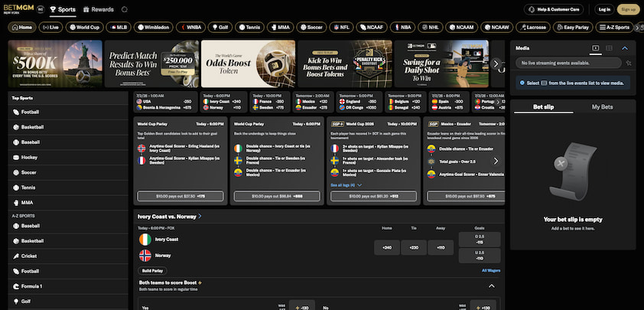This screenshot has width=644, height=310.
Task: Open All Wagers link
Action: (491, 270)
